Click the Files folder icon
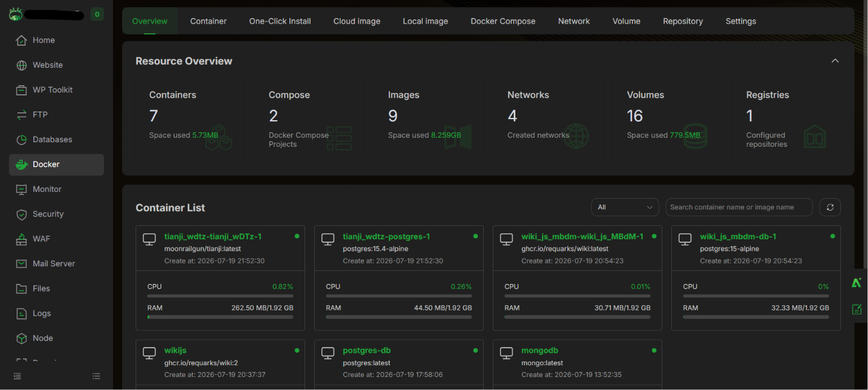 coord(21,288)
